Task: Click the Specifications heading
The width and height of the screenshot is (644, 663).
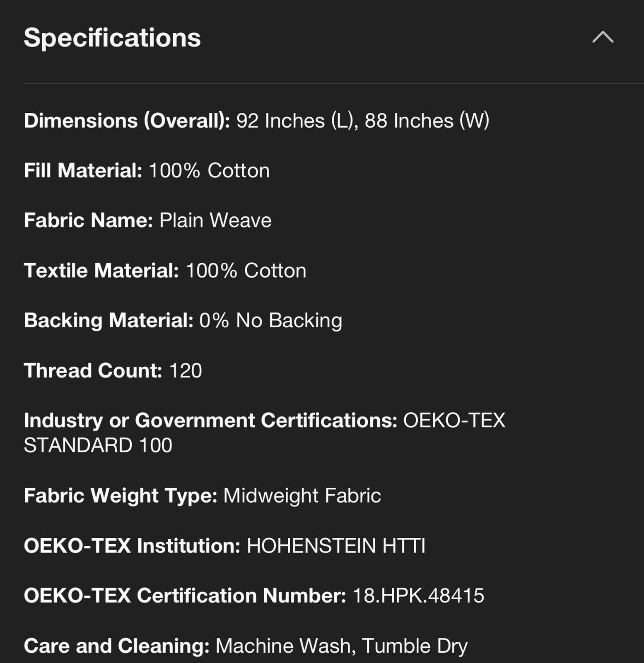Action: click(112, 38)
